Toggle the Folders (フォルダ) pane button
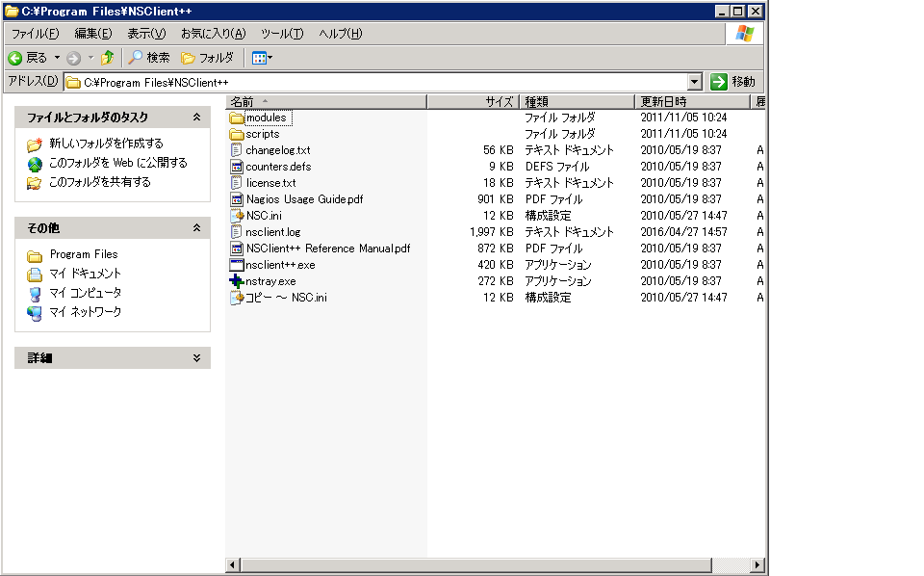 [x=207, y=58]
